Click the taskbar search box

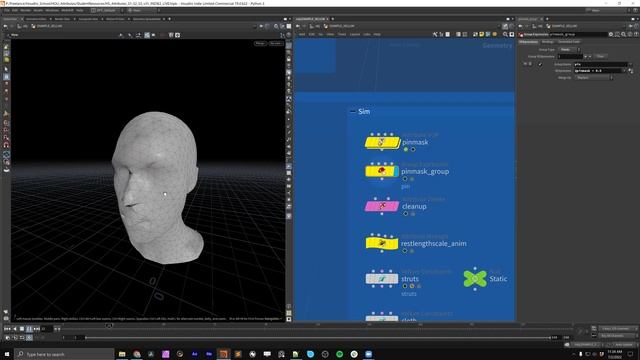64,354
